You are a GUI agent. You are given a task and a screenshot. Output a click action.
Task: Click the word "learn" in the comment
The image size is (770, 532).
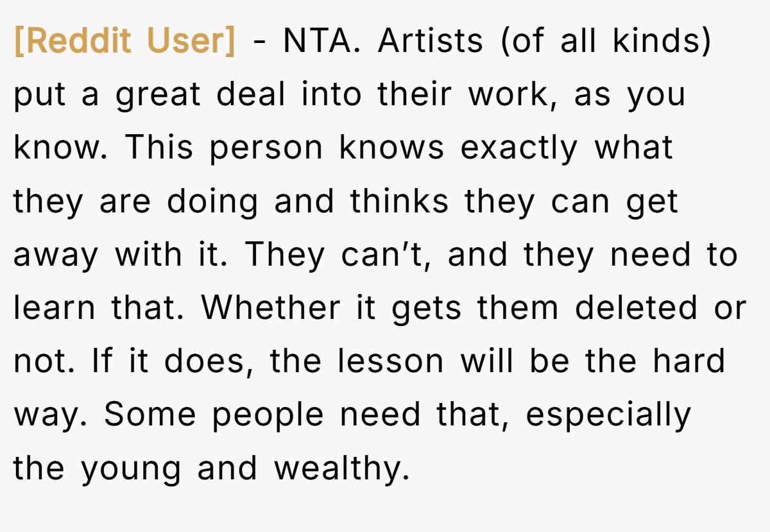point(54,309)
